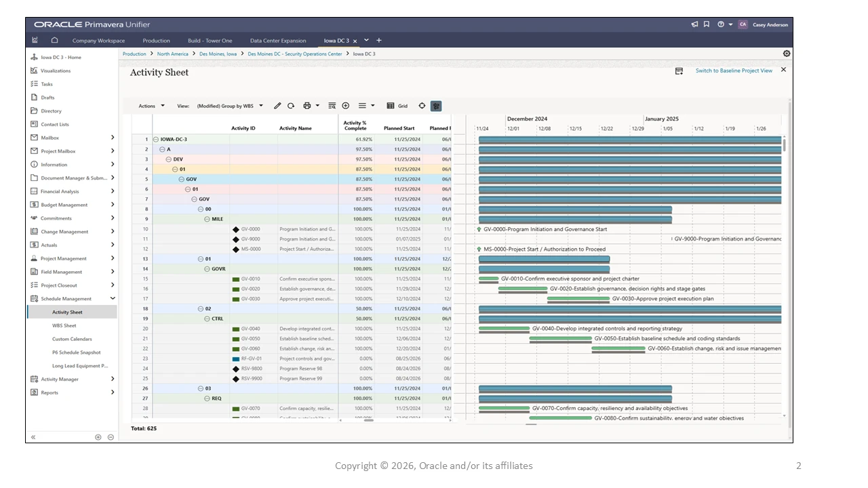Go to Des Moines, Iowa breadcrumb
This screenshot has width=868, height=488.
pyautogui.click(x=218, y=54)
